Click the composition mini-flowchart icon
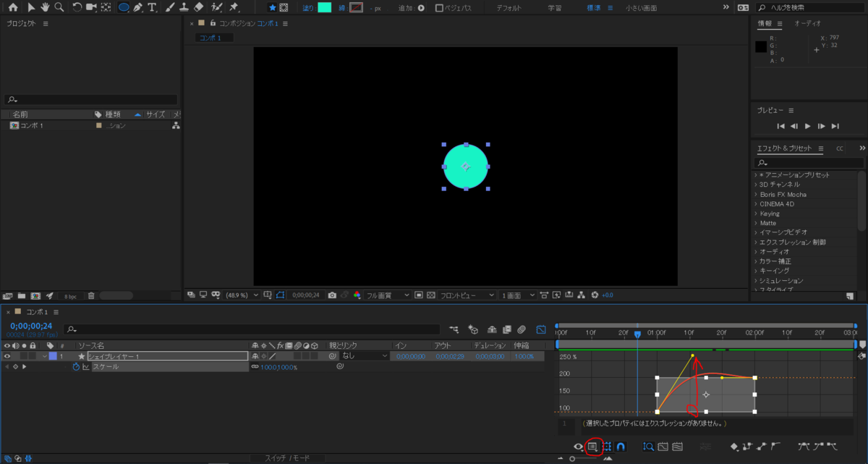Viewport: 868px width, 464px height. click(454, 329)
